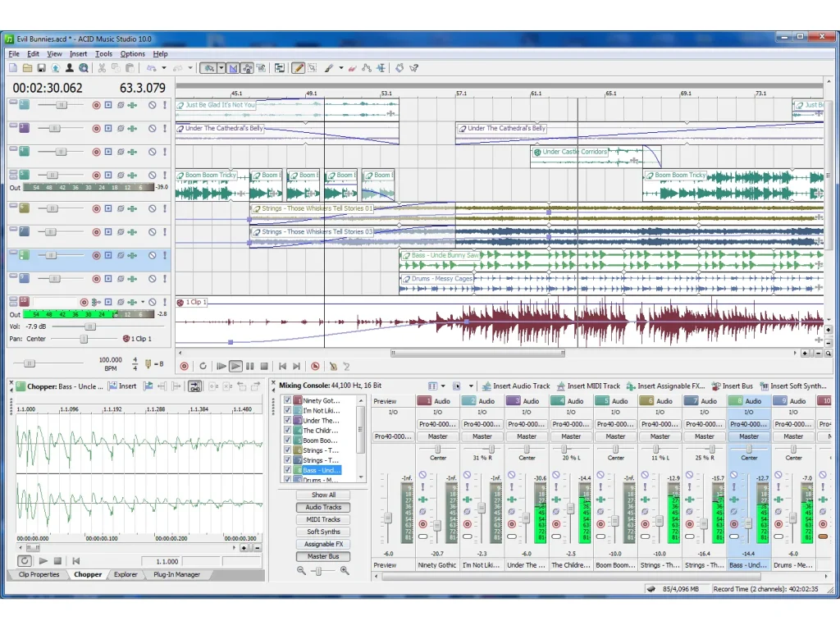The image size is (840, 630).
Task: Open the File menu
Action: tap(14, 53)
